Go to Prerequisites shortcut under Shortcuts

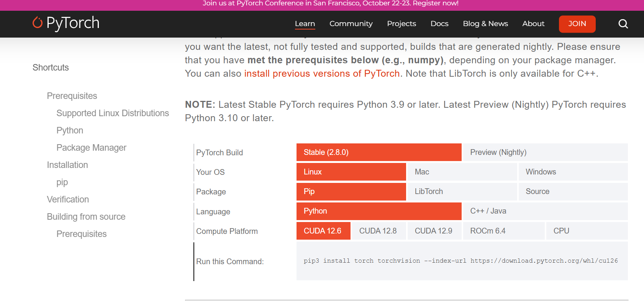point(72,96)
